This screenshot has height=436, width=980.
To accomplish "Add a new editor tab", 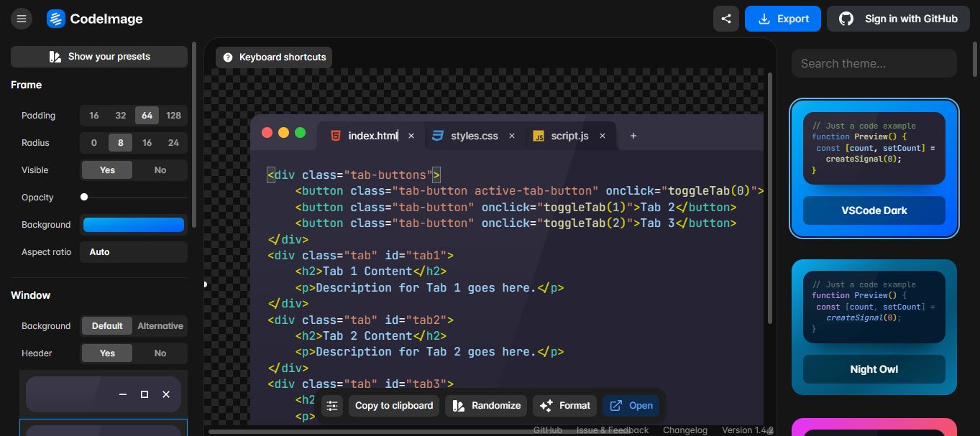I will point(633,136).
